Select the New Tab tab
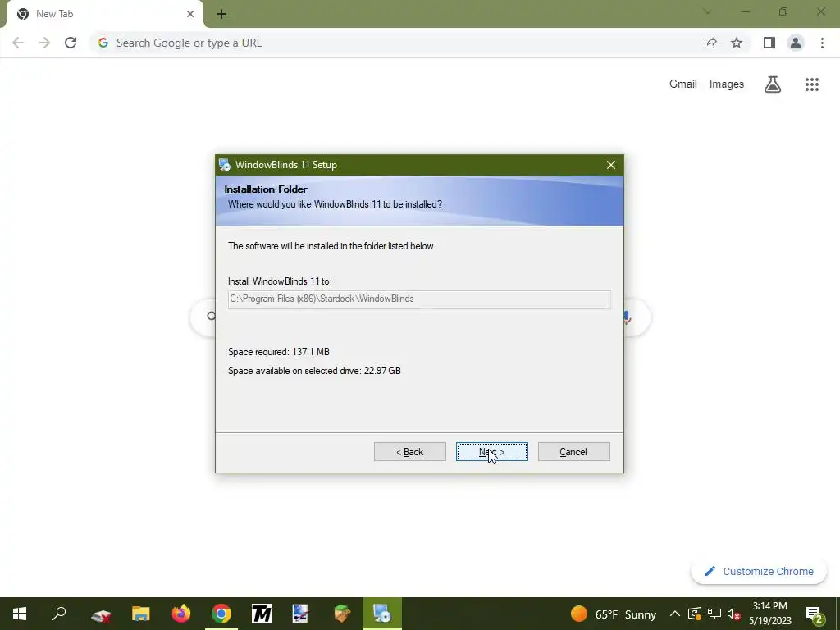Viewport: 840px width, 630px height. 104,14
